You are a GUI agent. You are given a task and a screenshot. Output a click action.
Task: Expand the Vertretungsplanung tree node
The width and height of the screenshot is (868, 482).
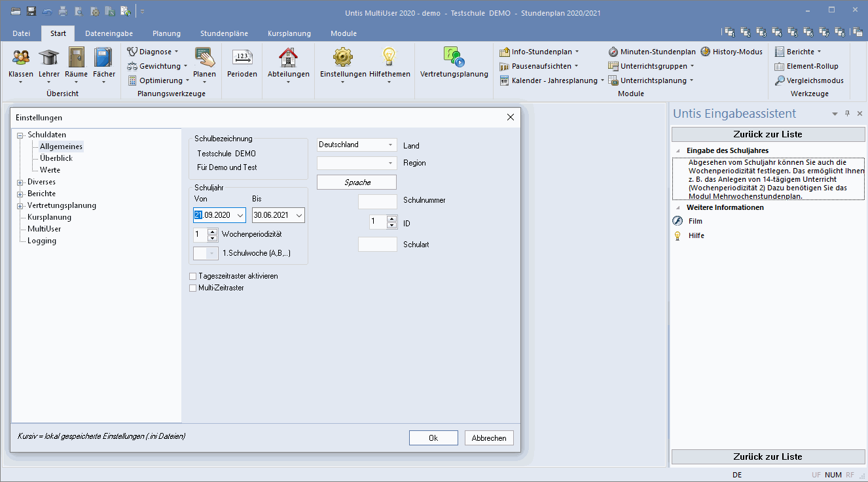pyautogui.click(x=20, y=206)
